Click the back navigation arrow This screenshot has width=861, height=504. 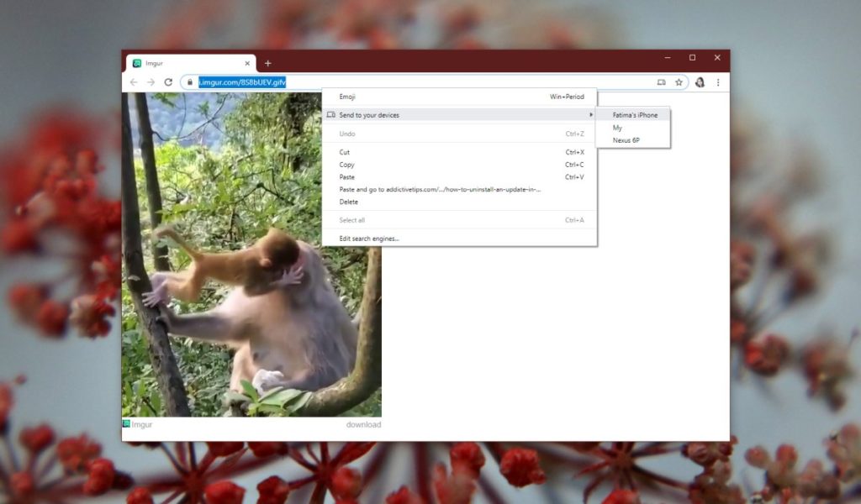click(135, 81)
